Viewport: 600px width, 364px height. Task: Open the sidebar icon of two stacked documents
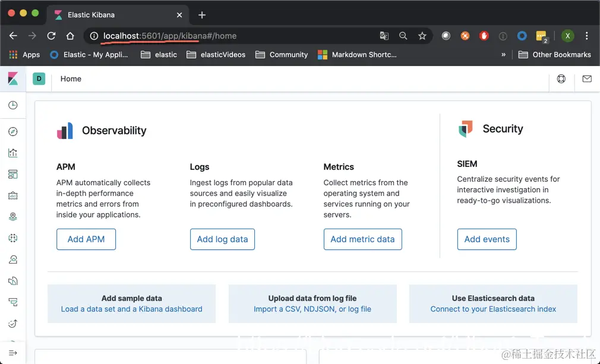pos(12,281)
